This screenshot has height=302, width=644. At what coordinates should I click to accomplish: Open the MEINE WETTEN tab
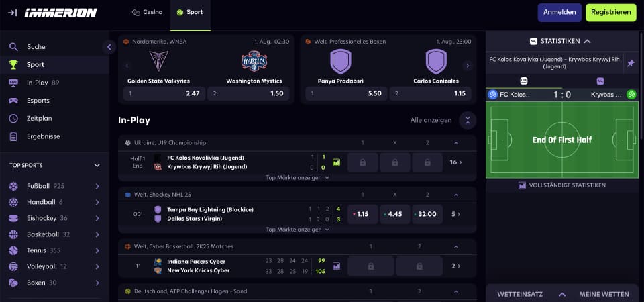tap(604, 294)
